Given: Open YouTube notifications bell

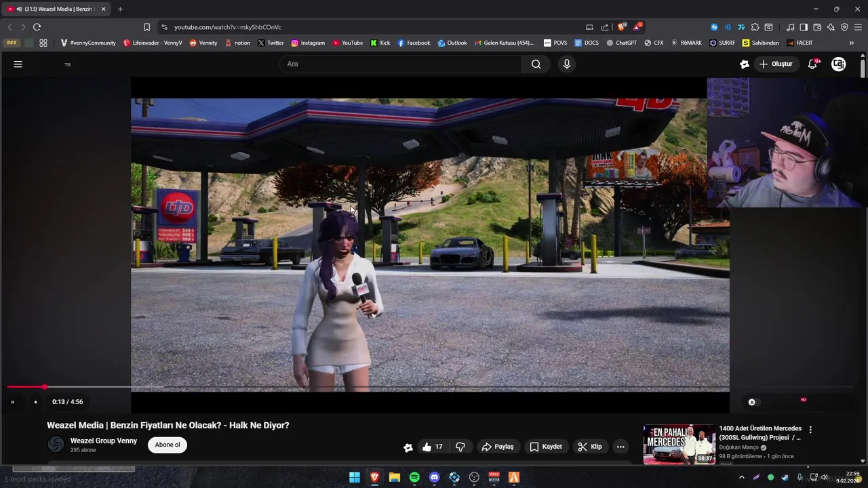Looking at the screenshot, I should [813, 64].
